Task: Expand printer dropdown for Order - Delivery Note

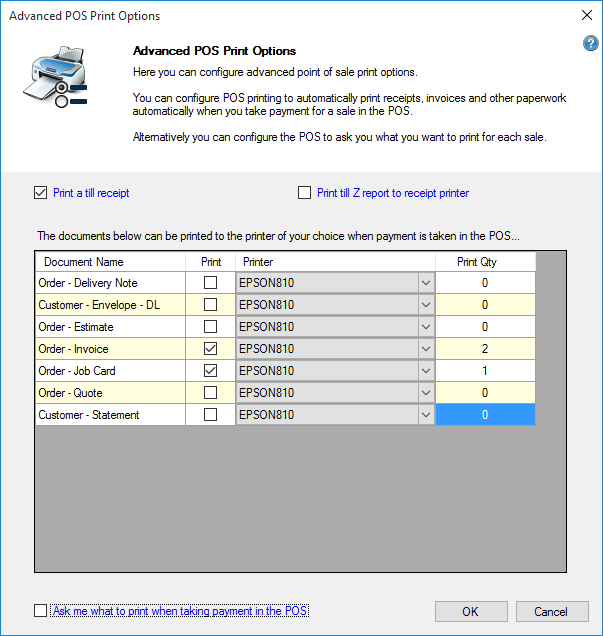Action: click(x=426, y=283)
